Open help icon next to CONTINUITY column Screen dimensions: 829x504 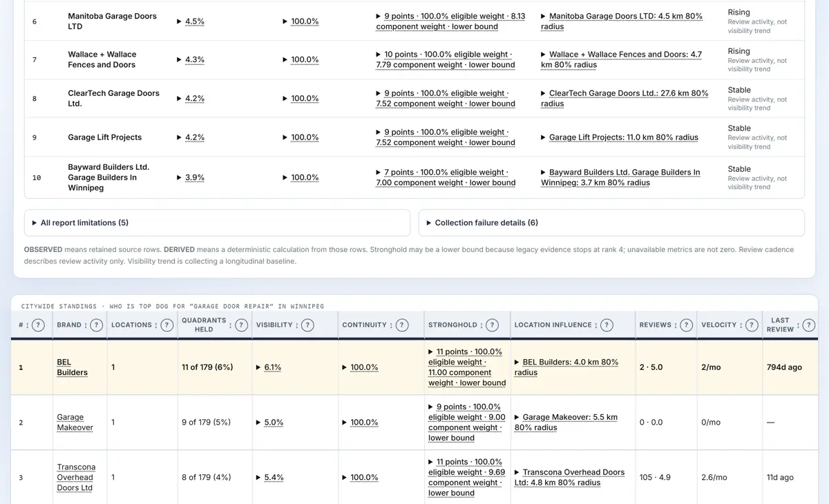[402, 325]
